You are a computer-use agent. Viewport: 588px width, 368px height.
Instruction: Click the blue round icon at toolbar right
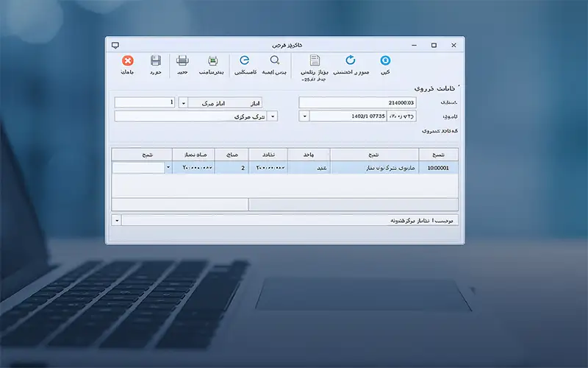[385, 61]
